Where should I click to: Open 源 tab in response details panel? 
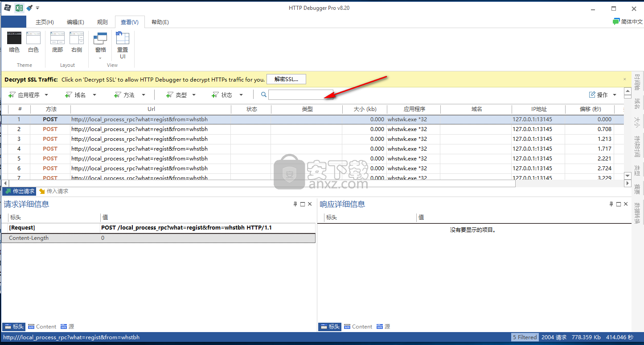(383, 327)
